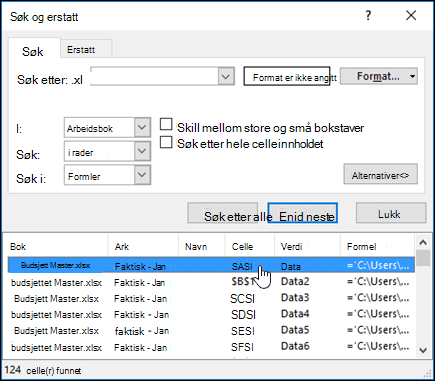Click the Verdi column header
Image resolution: width=435 pixels, height=381 pixels.
[x=307, y=246]
